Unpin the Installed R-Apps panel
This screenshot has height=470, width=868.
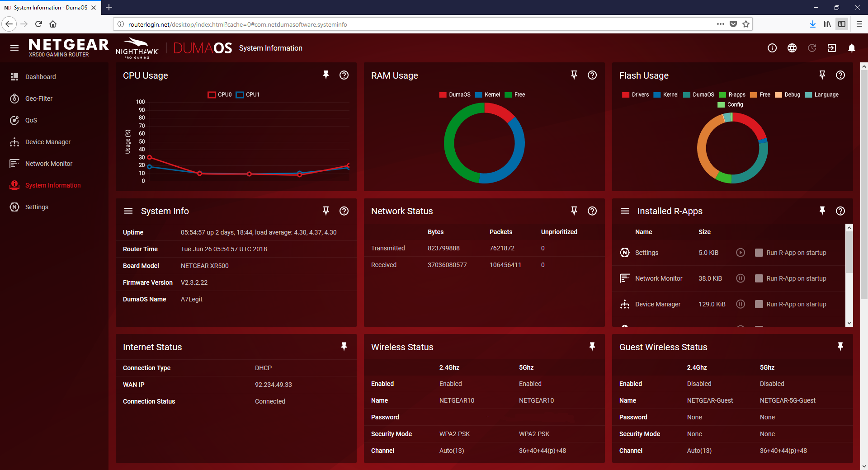[x=822, y=211]
